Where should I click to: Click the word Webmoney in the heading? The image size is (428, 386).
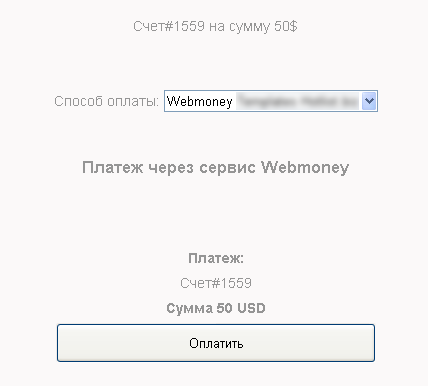click(305, 167)
